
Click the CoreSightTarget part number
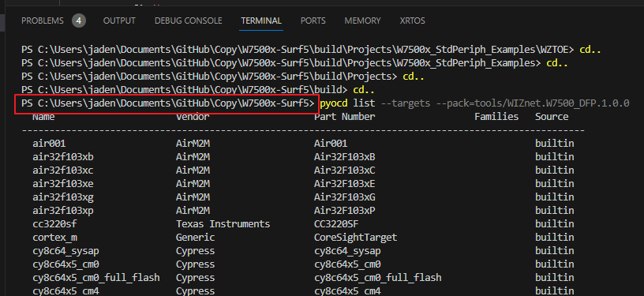(x=356, y=238)
